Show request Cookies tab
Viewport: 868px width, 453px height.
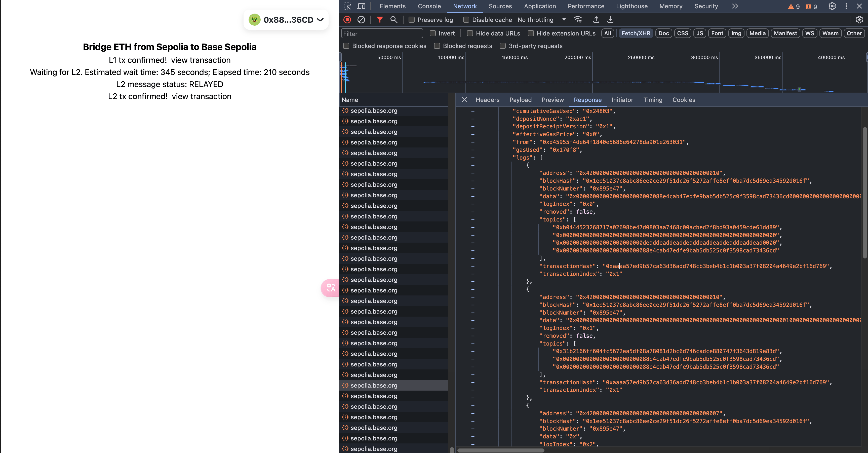[x=684, y=100]
